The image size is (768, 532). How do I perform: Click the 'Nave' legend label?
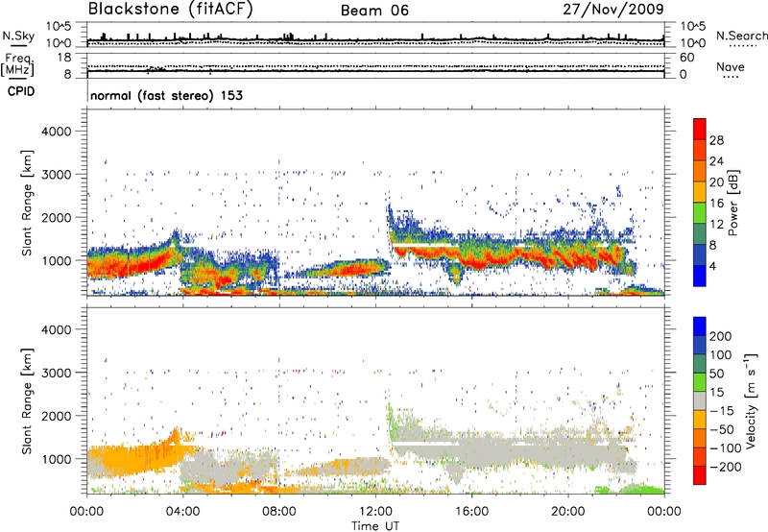731,66
